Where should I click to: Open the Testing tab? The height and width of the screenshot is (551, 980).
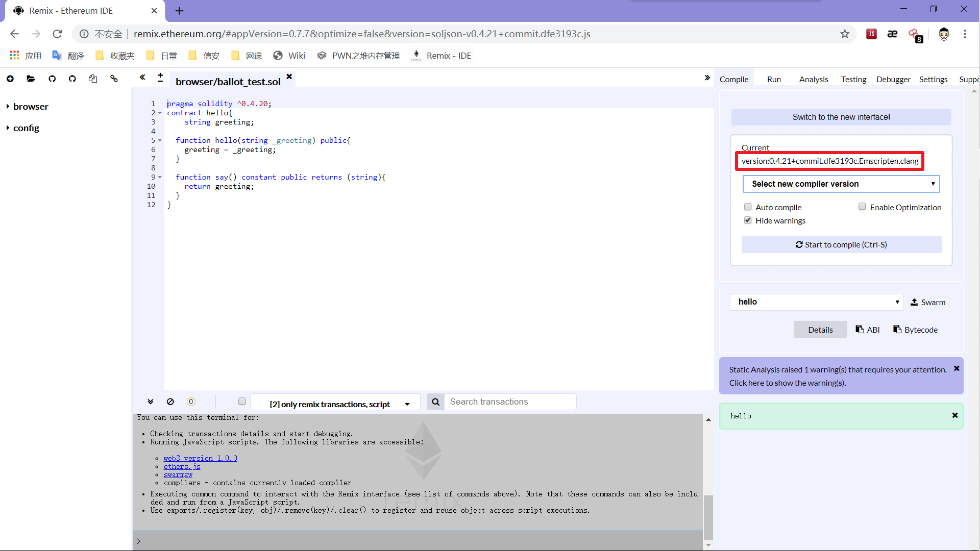(x=853, y=79)
